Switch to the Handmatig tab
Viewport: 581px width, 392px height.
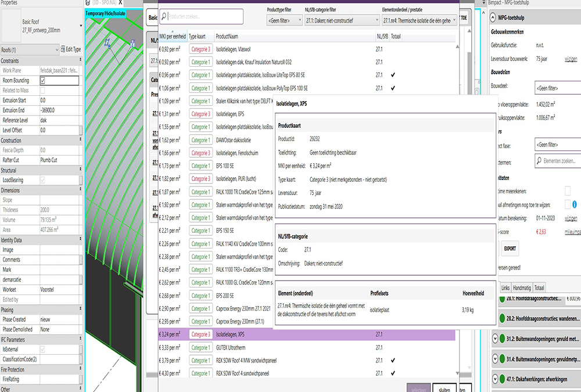click(522, 287)
